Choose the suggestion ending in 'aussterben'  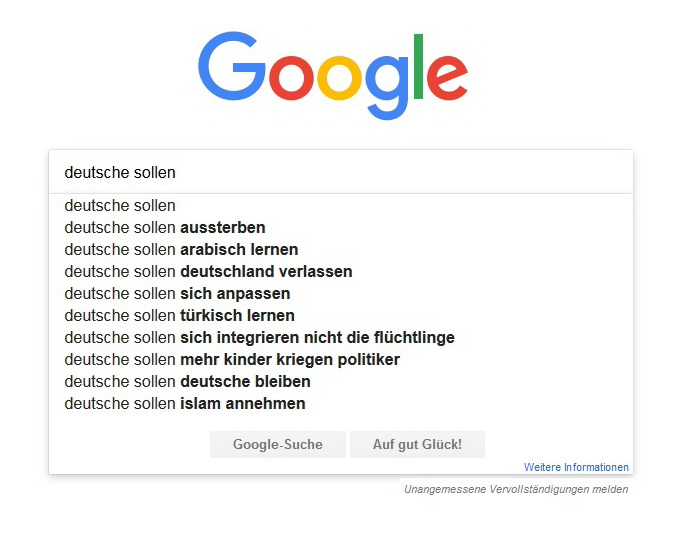click(x=165, y=228)
